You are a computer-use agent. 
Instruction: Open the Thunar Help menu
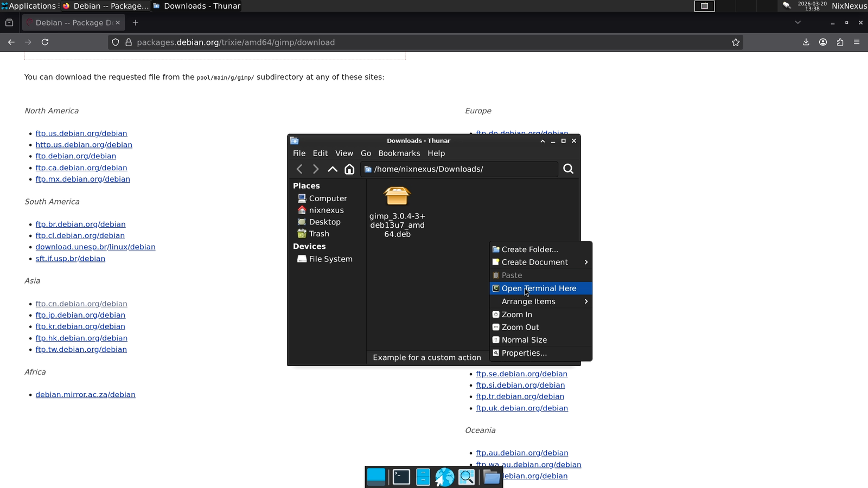tap(436, 153)
